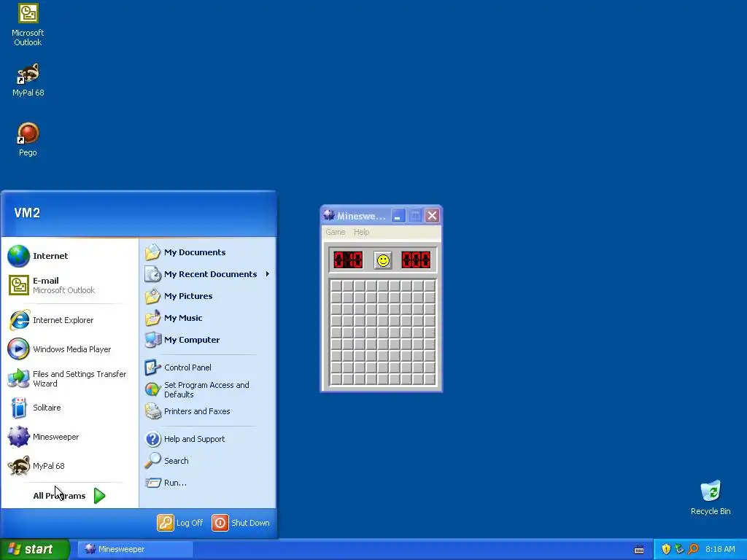Click the taskbar clock showing 8:18 AM

tap(720, 549)
